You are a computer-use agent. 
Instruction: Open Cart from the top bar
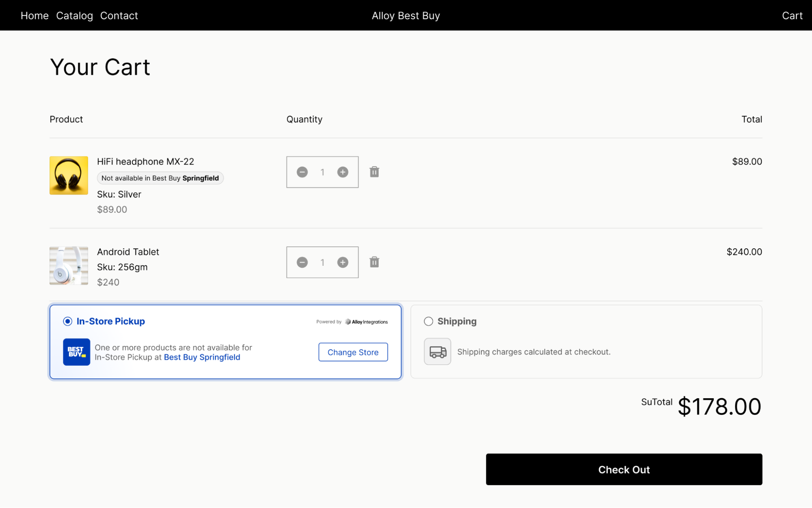[792, 15]
